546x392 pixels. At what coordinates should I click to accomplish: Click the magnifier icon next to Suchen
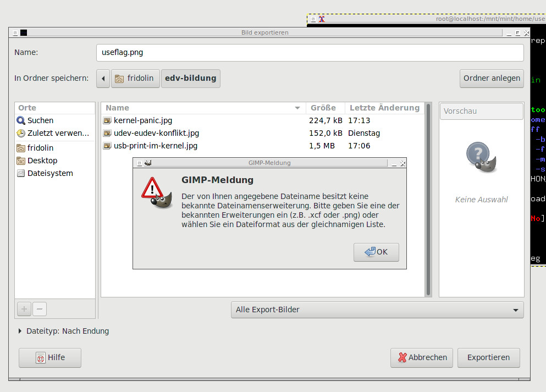coord(21,120)
